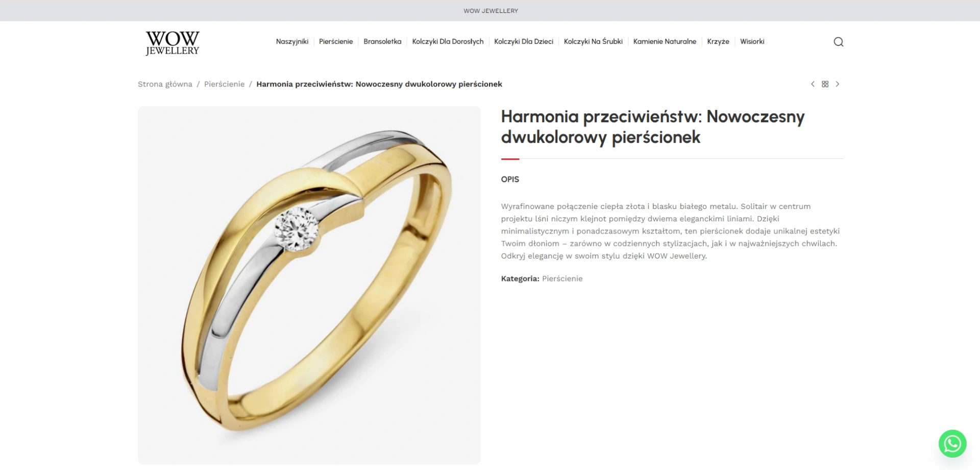Click WOW JEWELLERY top banner text
This screenshot has height=470, width=980.
(491, 11)
